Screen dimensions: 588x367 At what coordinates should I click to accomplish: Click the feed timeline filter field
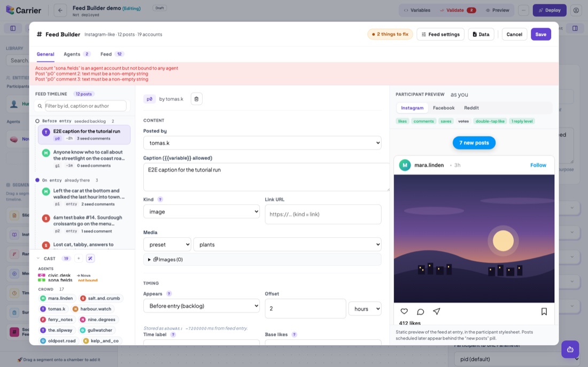click(x=86, y=106)
